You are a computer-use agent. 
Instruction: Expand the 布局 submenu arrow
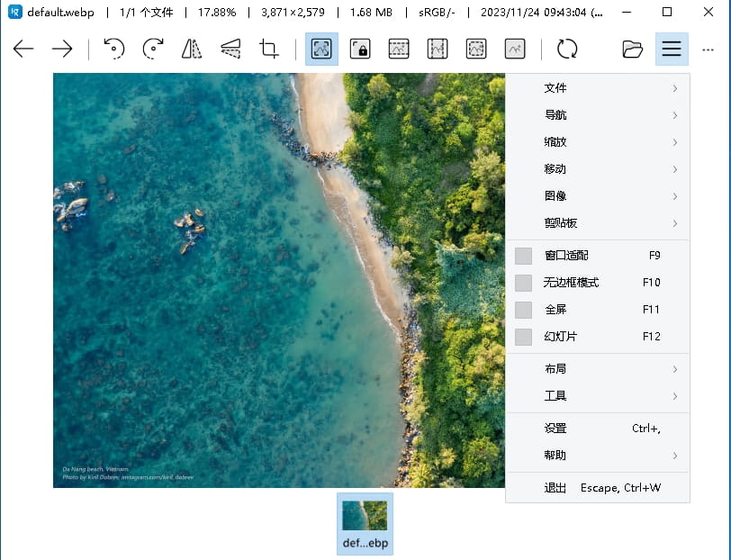675,369
